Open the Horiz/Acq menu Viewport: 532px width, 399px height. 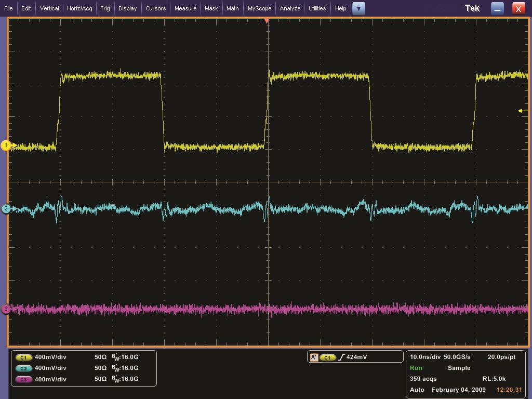(x=79, y=8)
